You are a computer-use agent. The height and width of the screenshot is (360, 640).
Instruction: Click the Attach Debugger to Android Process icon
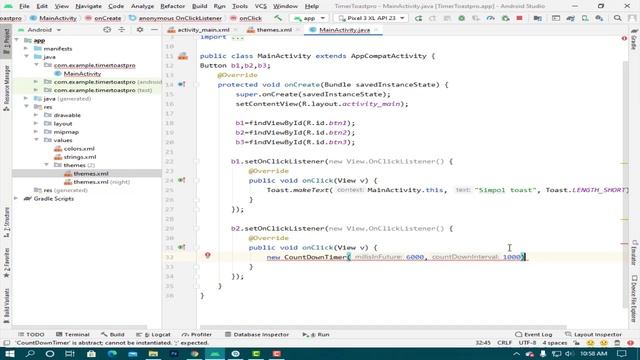(x=505, y=18)
